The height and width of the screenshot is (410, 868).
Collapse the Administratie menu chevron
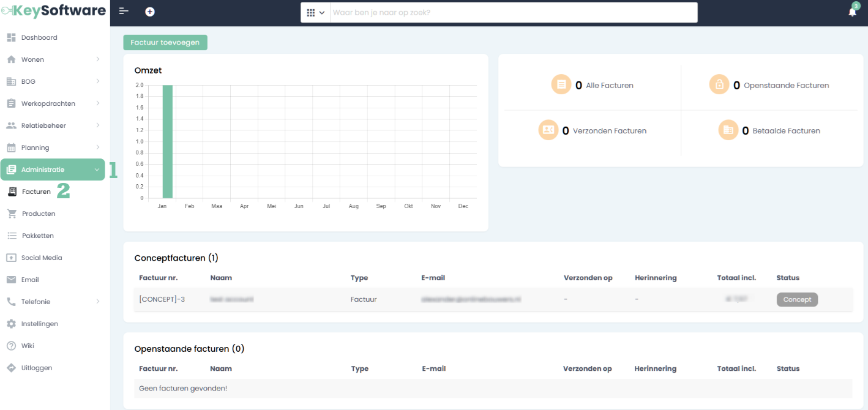pos(97,170)
